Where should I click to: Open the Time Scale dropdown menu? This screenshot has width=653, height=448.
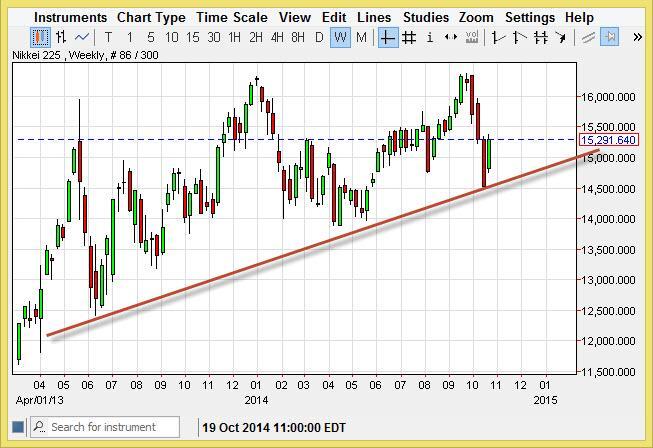point(232,17)
